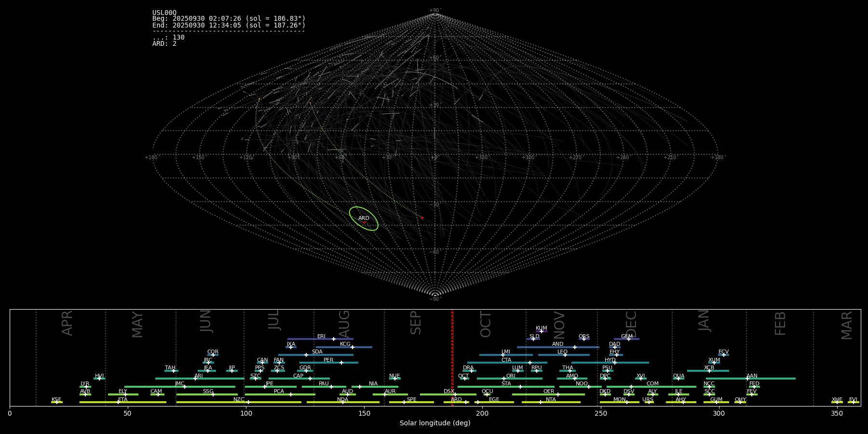
Task: Click the green ARD radiant ellipse on sky map
Action: pos(364,218)
